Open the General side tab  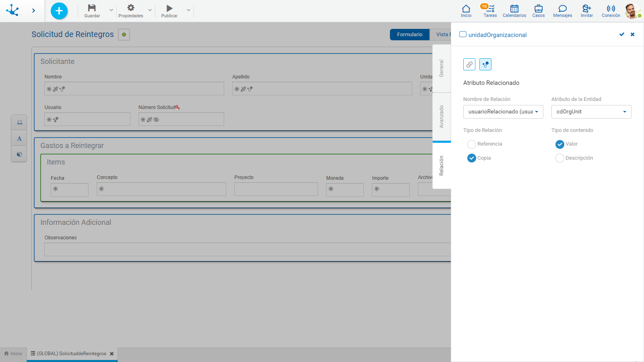click(x=442, y=68)
